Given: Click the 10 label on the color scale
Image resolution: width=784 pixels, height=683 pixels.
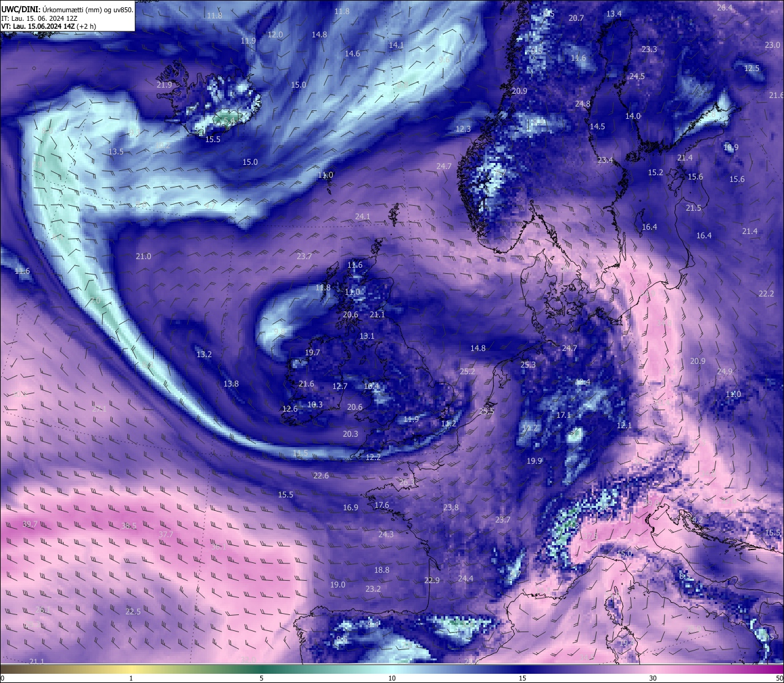Looking at the screenshot, I should [392, 678].
